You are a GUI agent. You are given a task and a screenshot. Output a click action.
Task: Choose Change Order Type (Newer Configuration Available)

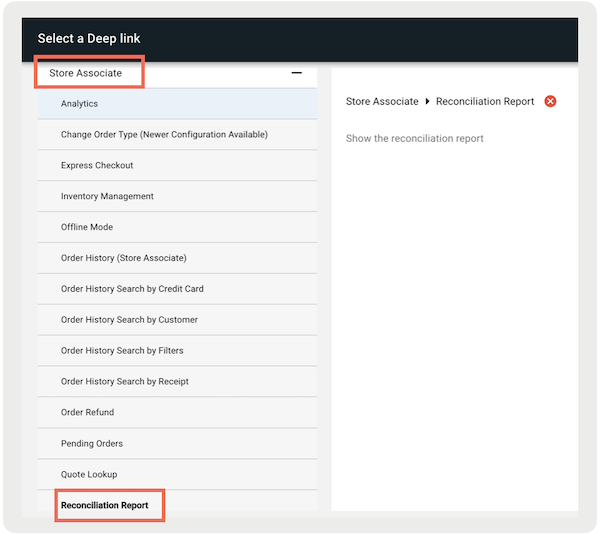tap(177, 135)
